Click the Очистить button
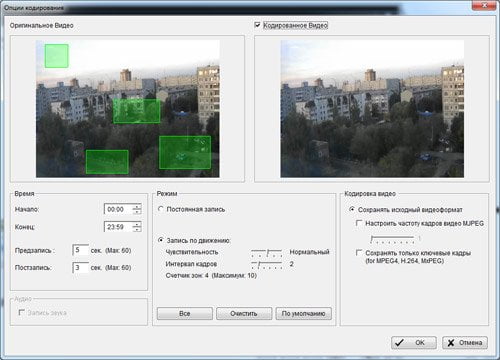Screen dimensions: 500x360 click(244, 313)
